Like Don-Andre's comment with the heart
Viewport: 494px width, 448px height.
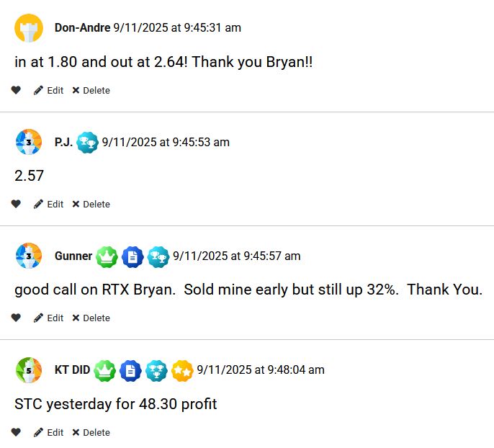(x=16, y=91)
